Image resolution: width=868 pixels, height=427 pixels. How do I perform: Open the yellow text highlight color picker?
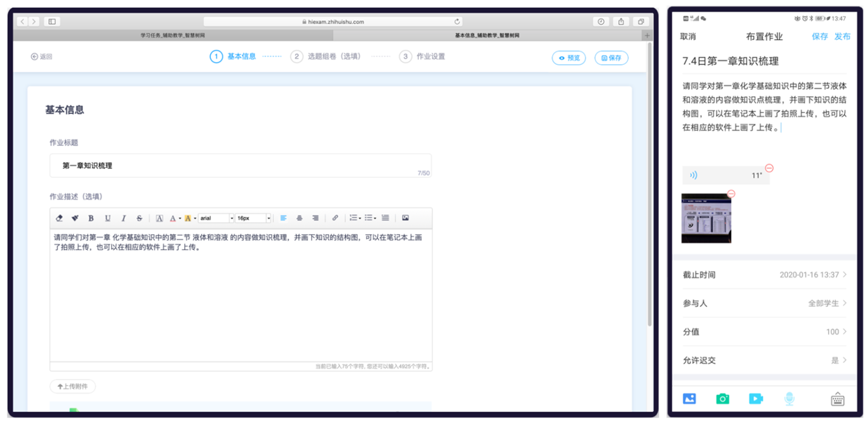coord(189,218)
